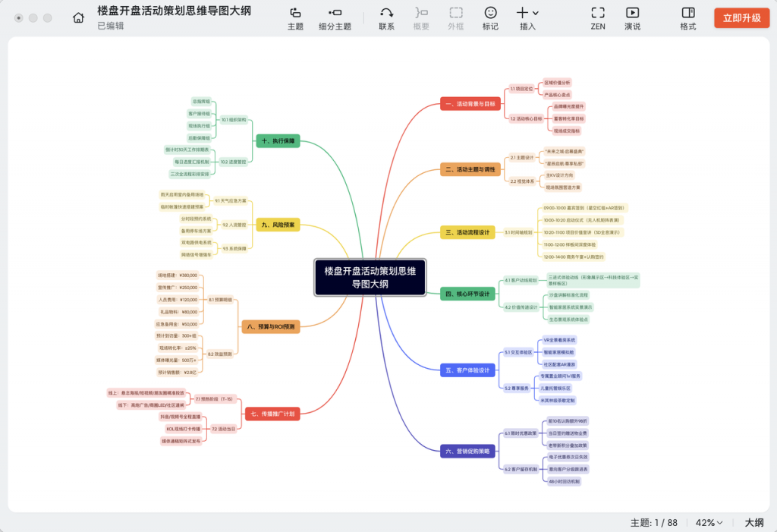Viewport: 777px width, 532px height.
Task: Add a 细分主题 subtopic
Action: [335, 18]
